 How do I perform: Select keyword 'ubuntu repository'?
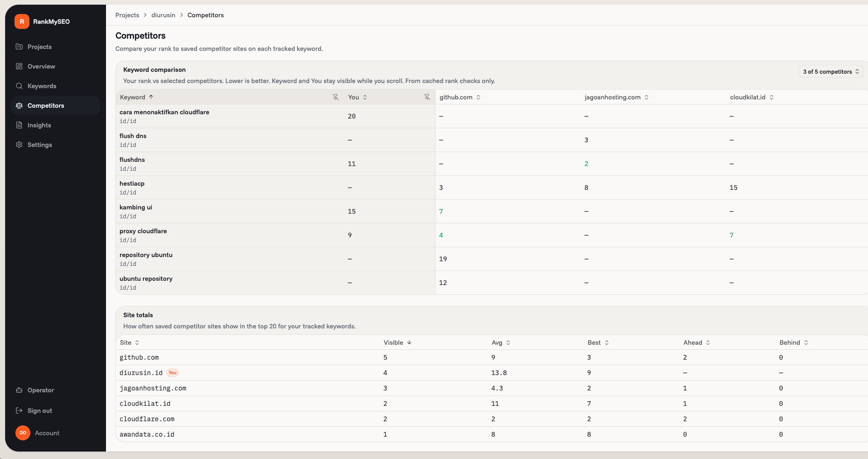pos(146,278)
